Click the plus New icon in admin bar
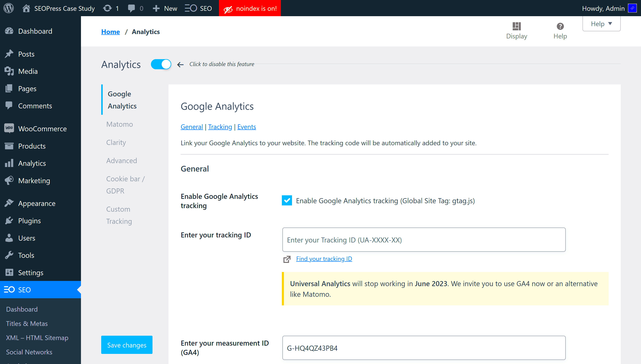This screenshot has width=641, height=364. point(156,8)
